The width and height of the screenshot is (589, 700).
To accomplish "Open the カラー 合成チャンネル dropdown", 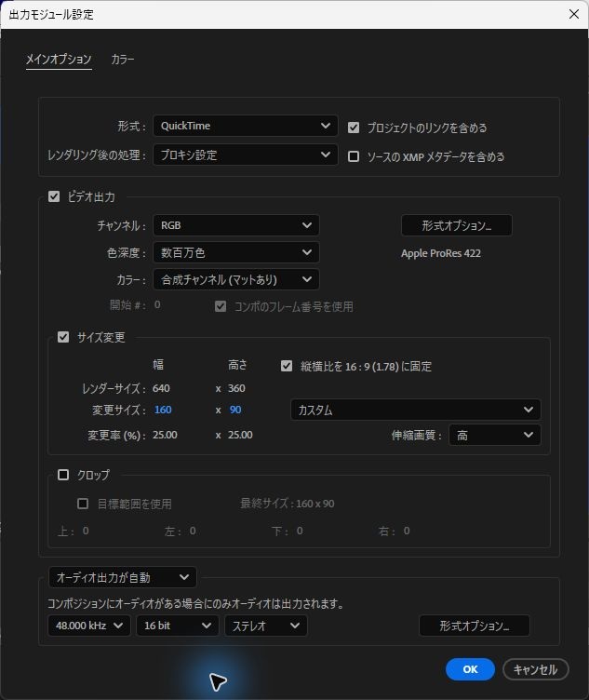I will (236, 279).
